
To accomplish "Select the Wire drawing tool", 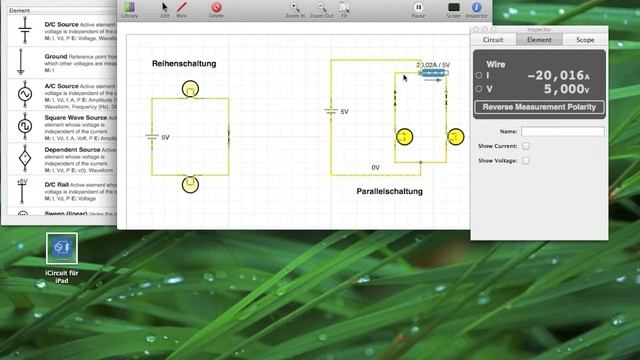I will 181,10.
